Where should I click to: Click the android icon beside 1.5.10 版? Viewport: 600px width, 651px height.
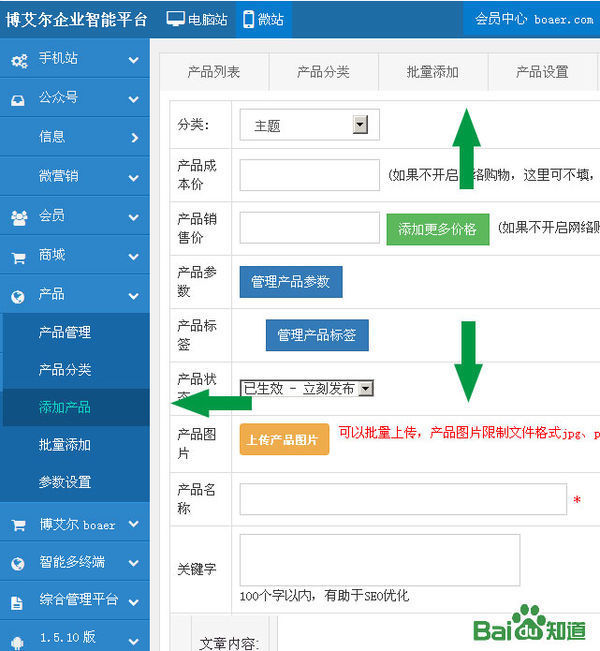[x=17, y=643]
